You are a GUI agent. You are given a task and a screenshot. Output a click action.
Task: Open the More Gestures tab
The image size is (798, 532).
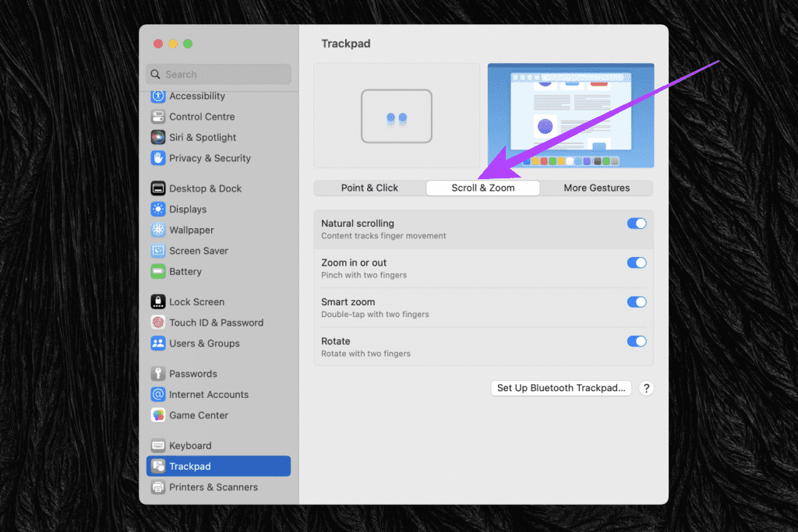(x=596, y=188)
